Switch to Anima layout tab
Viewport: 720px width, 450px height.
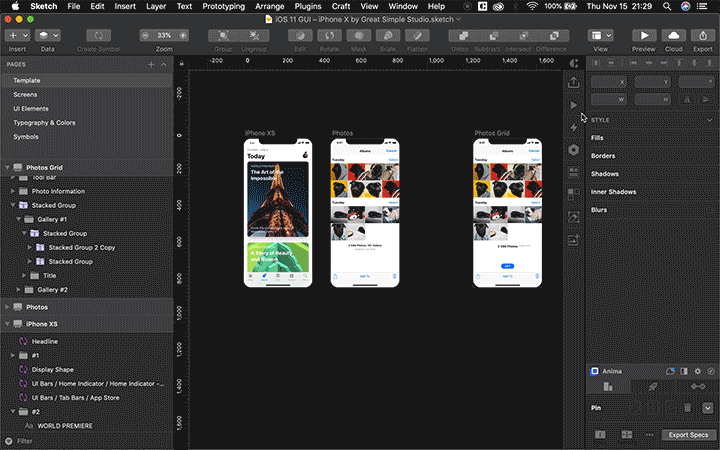click(608, 387)
